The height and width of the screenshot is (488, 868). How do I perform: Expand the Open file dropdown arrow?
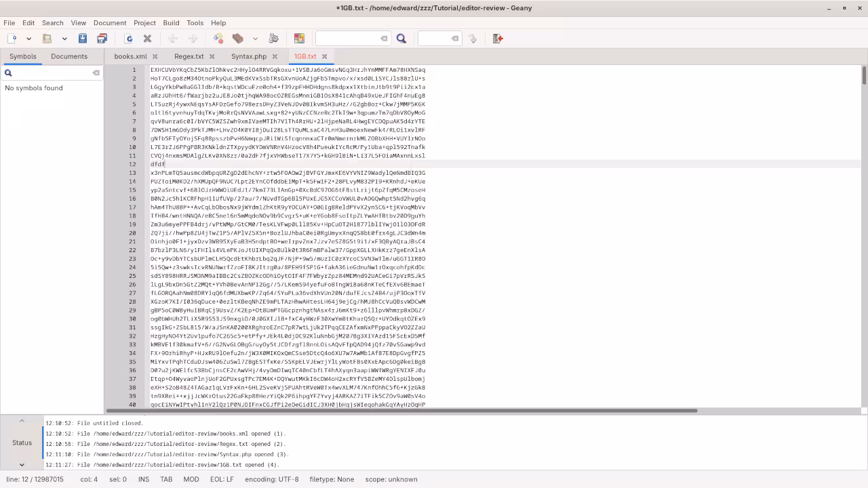[x=64, y=38]
